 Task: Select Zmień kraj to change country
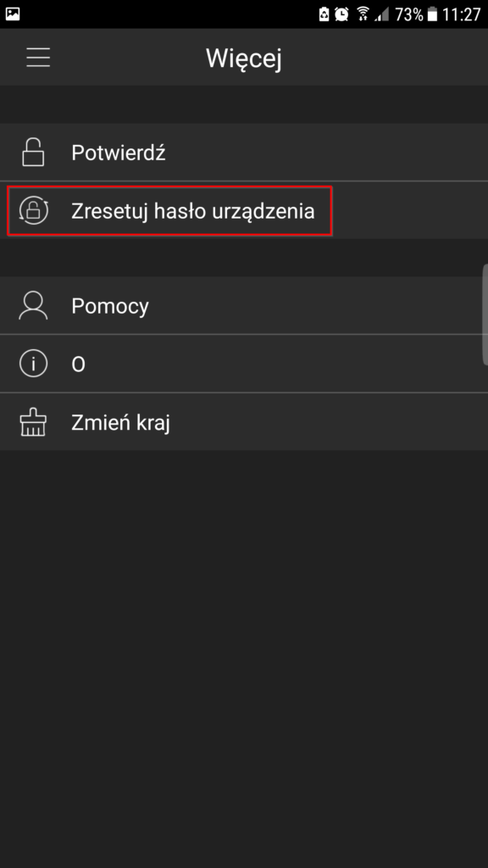point(121,421)
